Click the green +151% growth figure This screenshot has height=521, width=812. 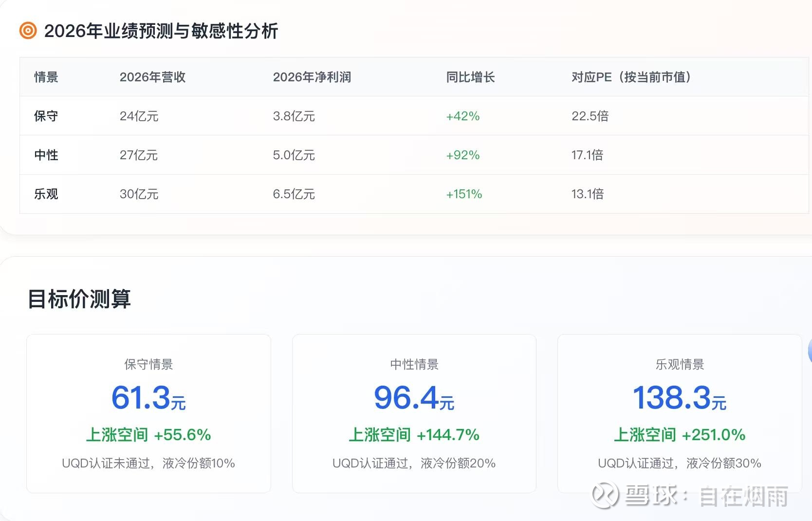pos(463,194)
